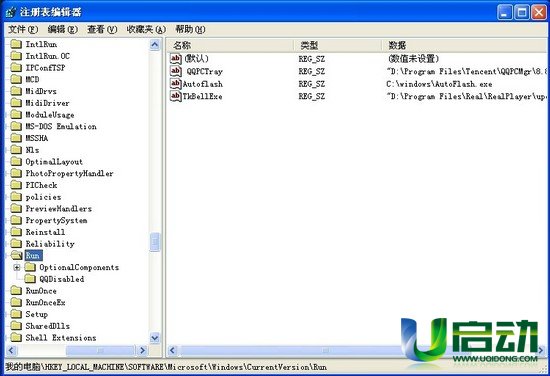Viewport: 550px width, 376px height.
Task: Click the tree pane scroll up arrow
Action: [x=155, y=45]
